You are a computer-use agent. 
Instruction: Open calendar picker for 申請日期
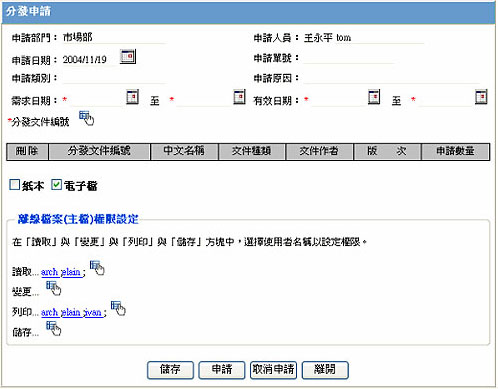point(128,56)
